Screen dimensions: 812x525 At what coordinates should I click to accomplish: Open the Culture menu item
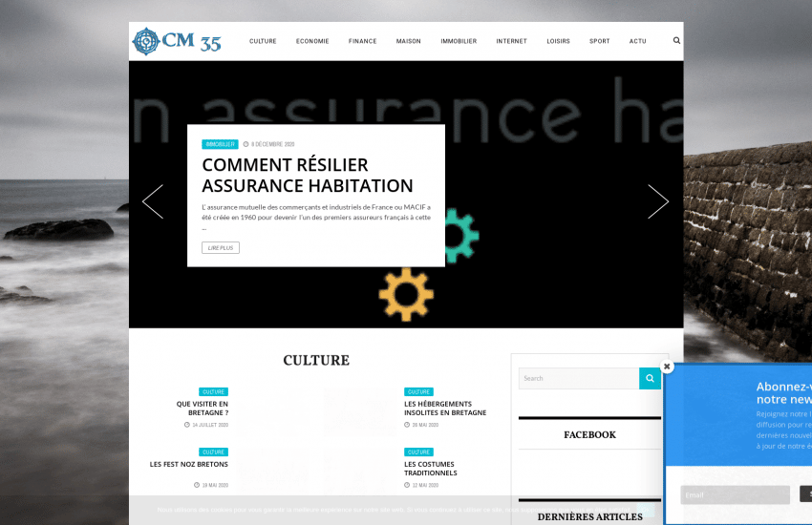[x=263, y=41]
